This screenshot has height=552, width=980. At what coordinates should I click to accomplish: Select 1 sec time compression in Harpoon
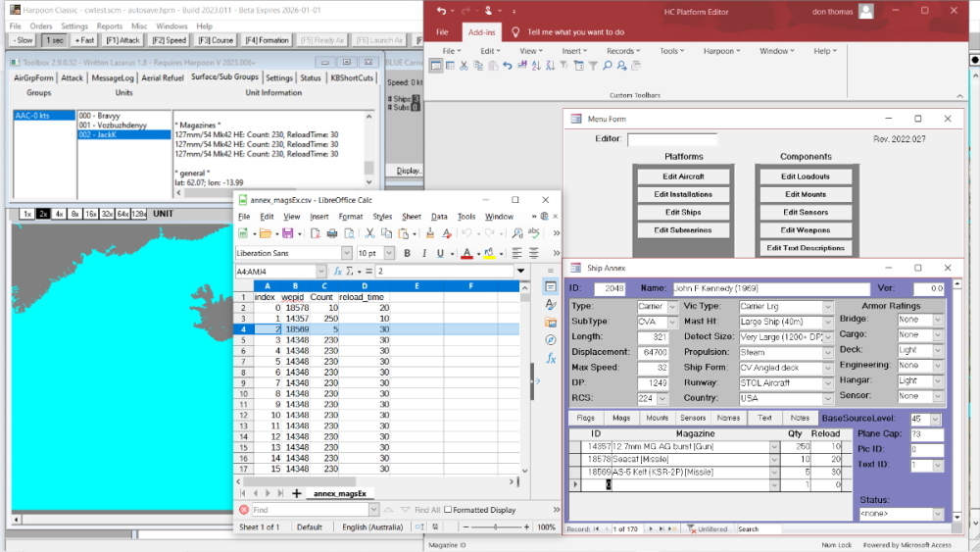[x=54, y=40]
